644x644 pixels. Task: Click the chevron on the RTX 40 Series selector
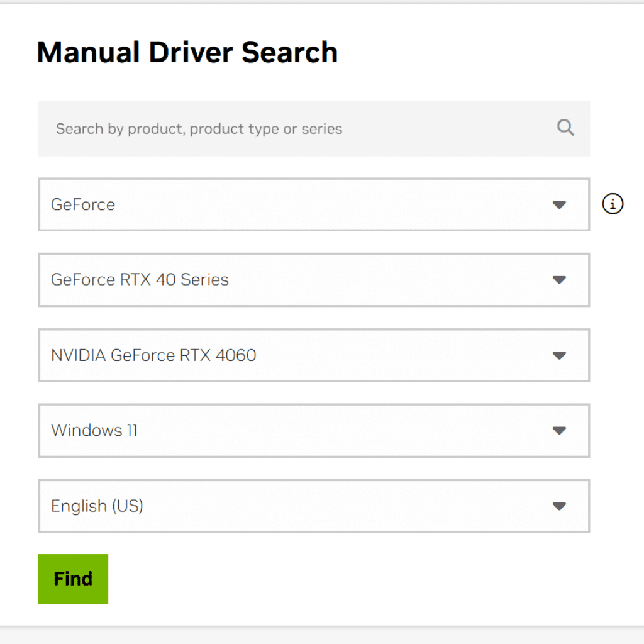(x=559, y=280)
